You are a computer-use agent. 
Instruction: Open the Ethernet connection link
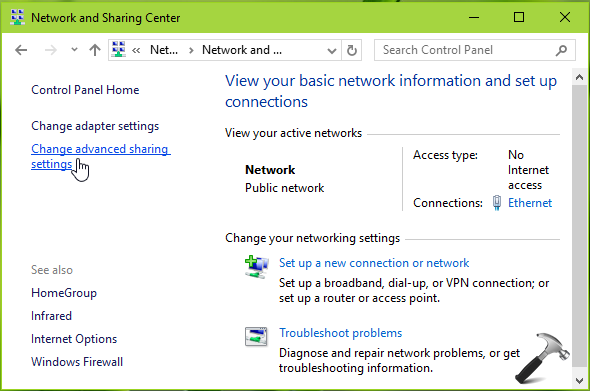[x=530, y=203]
